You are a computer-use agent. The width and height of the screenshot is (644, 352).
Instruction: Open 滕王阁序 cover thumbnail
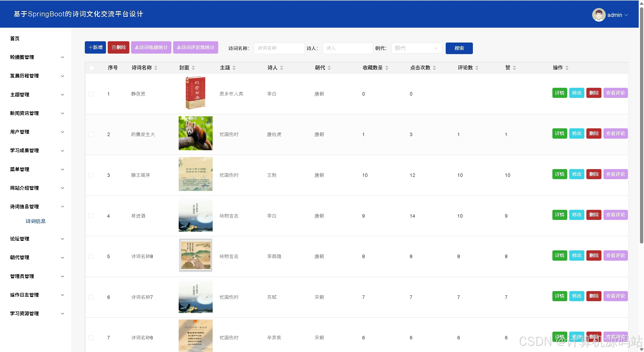(x=196, y=174)
